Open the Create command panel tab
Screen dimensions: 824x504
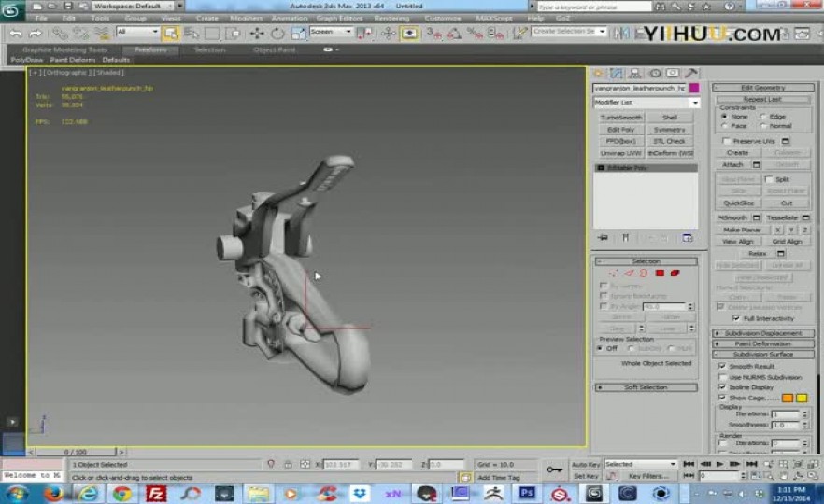tap(599, 74)
